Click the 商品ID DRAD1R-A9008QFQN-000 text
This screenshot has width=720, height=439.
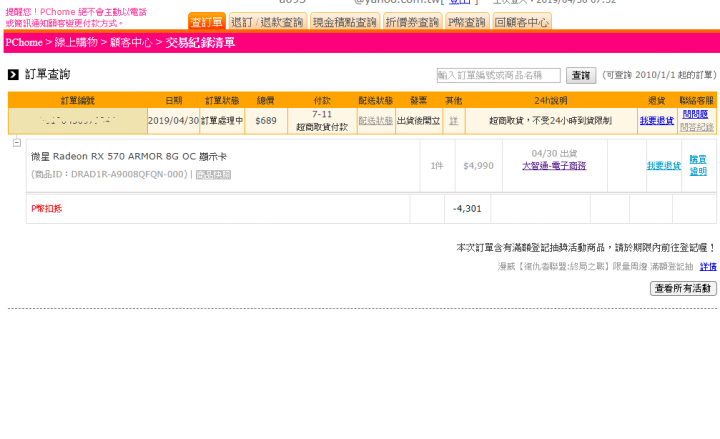(109, 174)
